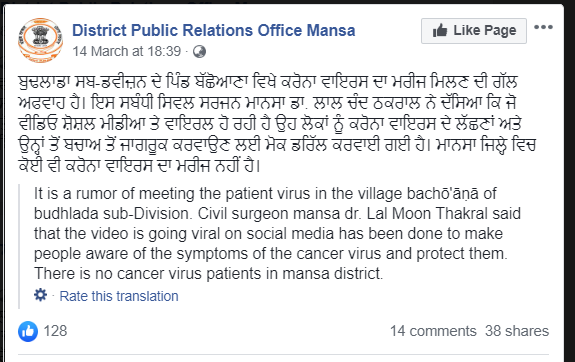Open the three-dots post options menu
The image size is (575, 362).
pyautogui.click(x=543, y=27)
